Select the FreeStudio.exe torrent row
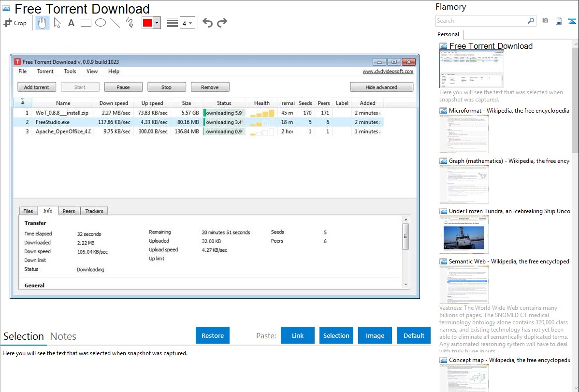Image resolution: width=579 pixels, height=392 pixels. (198, 122)
